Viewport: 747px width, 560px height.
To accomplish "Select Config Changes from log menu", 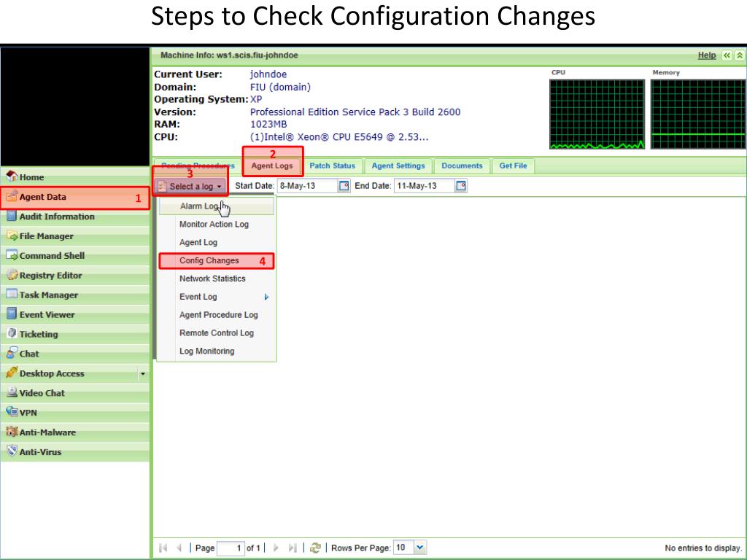I will [x=217, y=260].
